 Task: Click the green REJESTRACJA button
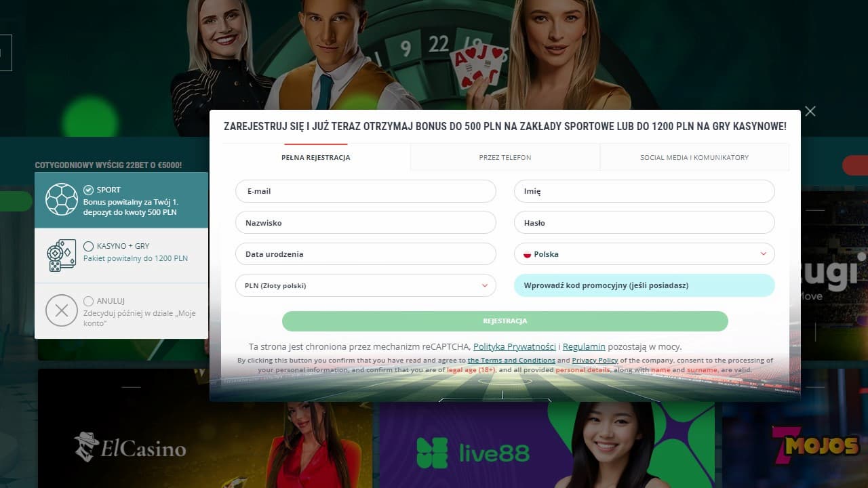click(x=505, y=321)
